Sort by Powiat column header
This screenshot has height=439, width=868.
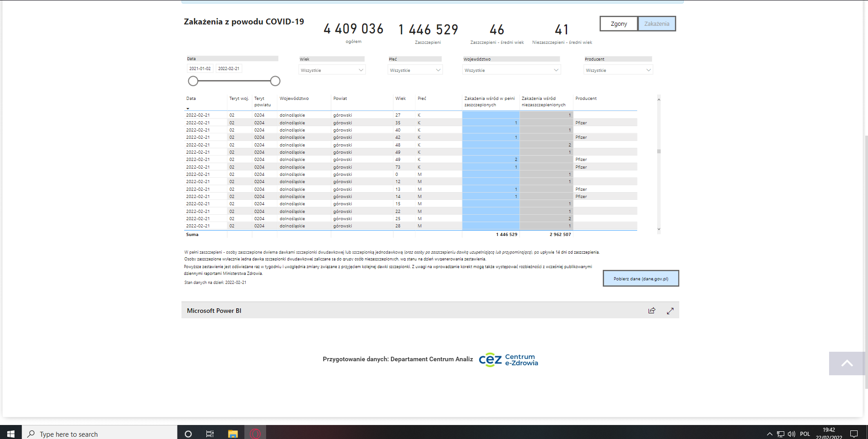(340, 99)
